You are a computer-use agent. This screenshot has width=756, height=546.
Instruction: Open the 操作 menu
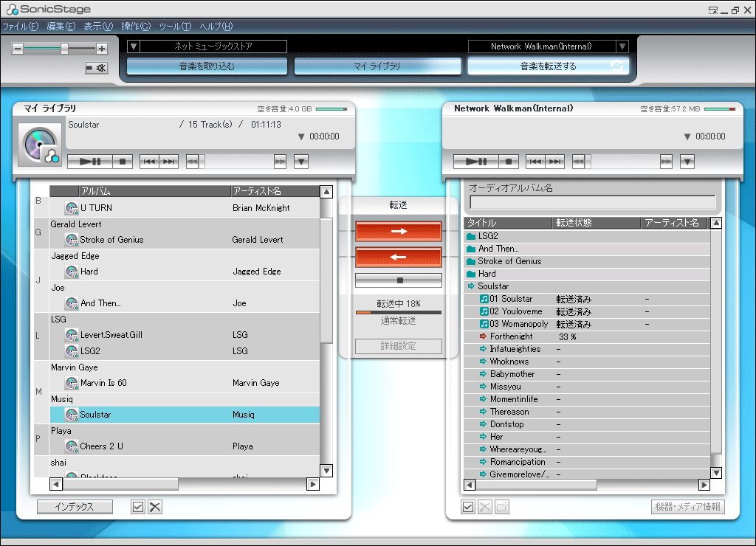point(136,27)
